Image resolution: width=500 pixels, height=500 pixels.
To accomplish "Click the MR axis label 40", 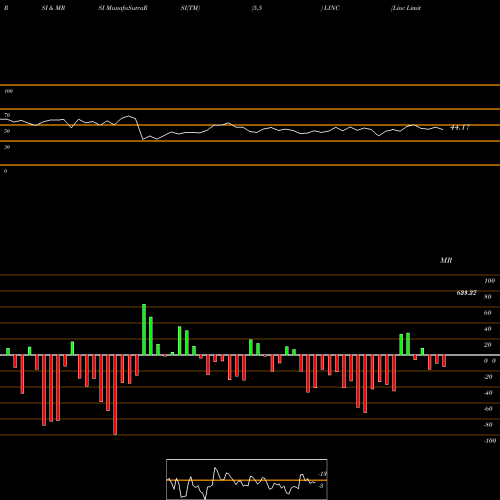I will click(x=488, y=329).
